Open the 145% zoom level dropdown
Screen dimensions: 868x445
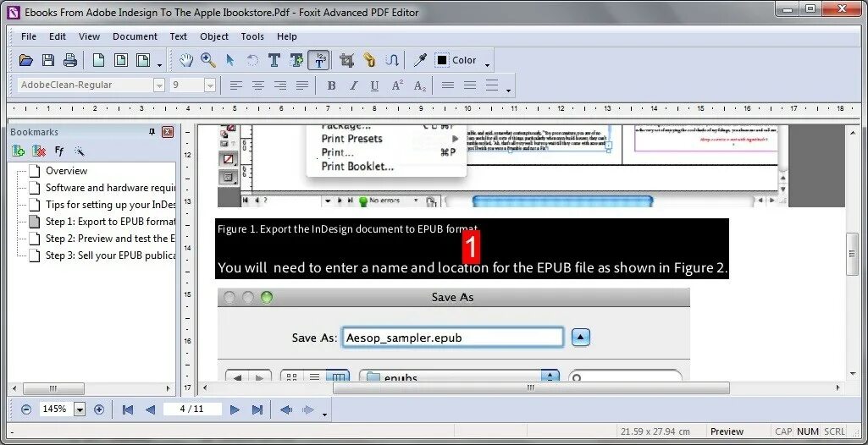80,410
